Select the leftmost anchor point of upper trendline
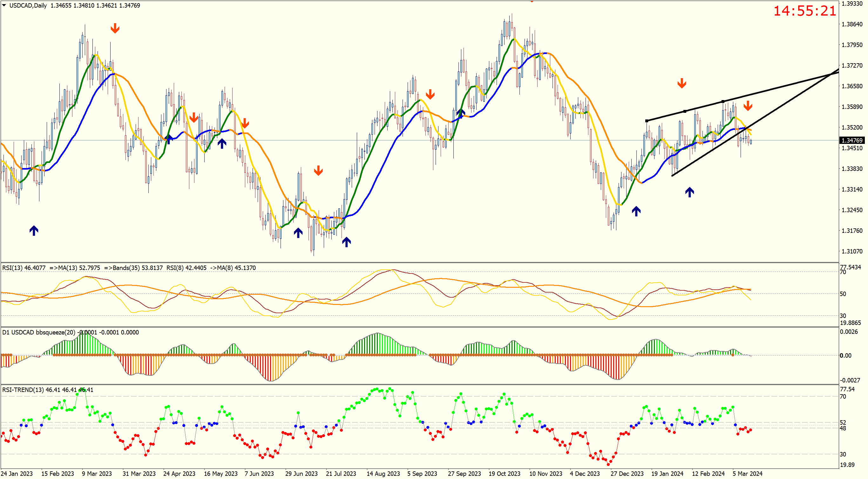868x479 pixels. click(647, 121)
